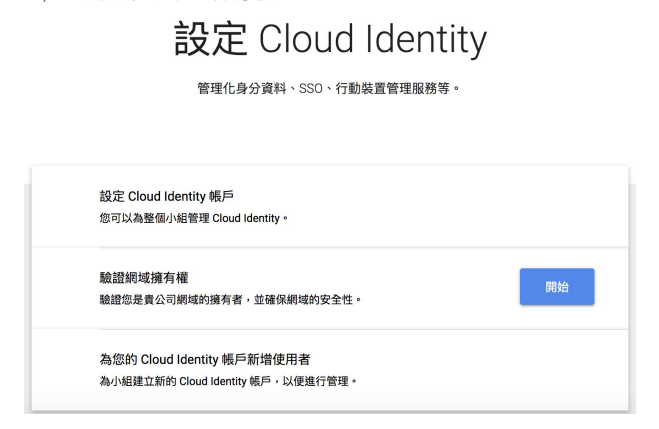Screen dimensions: 659x429
Task: Select the 設定 Cloud Identity 帳戶 heading
Action: [x=166, y=196]
